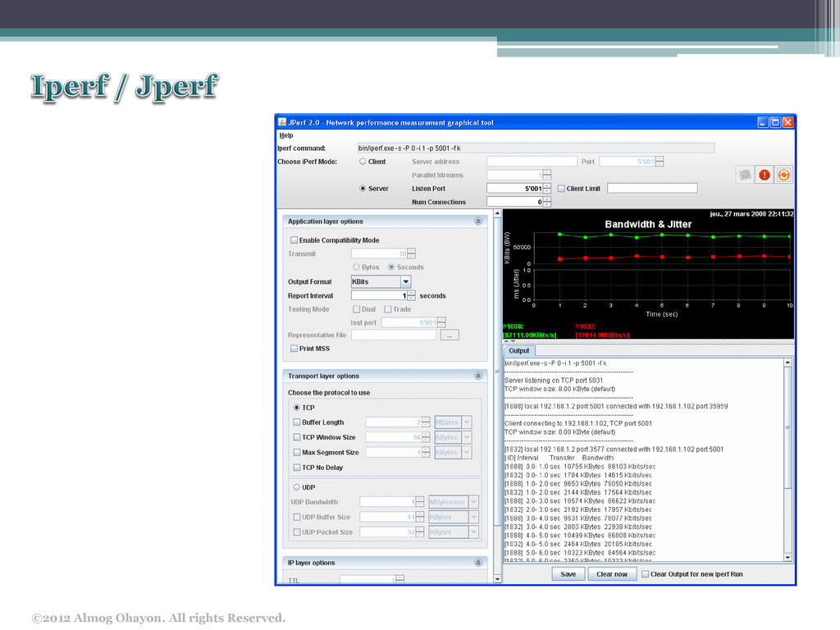840x630 pixels.
Task: Click the UDP Packet Size checkbox
Action: pos(297,532)
